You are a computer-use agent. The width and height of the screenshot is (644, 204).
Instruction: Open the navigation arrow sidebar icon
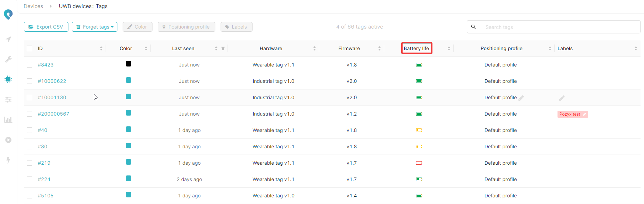pos(8,39)
